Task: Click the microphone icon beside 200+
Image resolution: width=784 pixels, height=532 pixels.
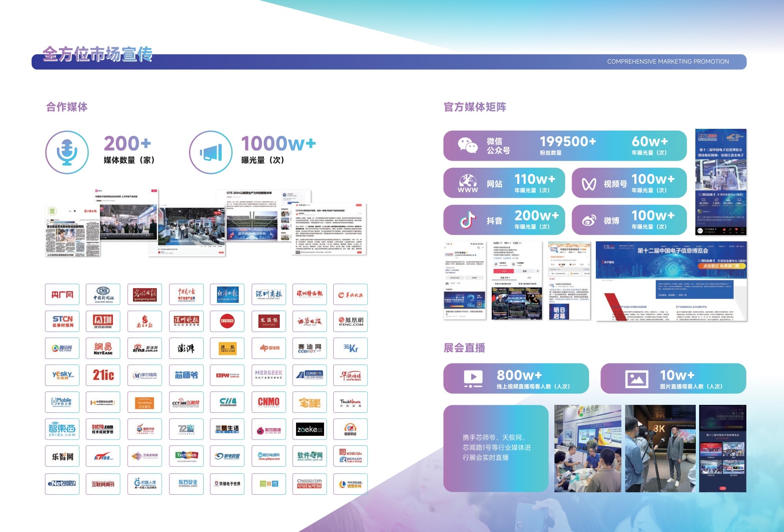Action: (x=67, y=152)
